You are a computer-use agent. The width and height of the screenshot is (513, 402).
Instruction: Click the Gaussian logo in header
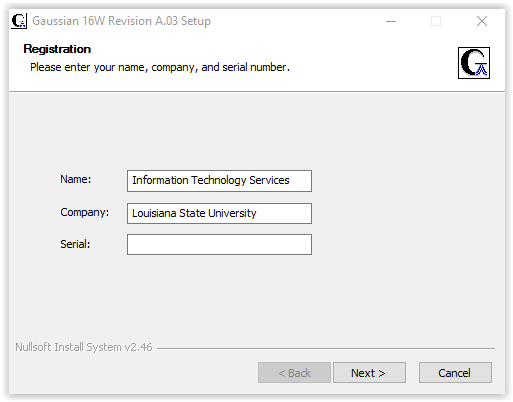click(x=474, y=63)
